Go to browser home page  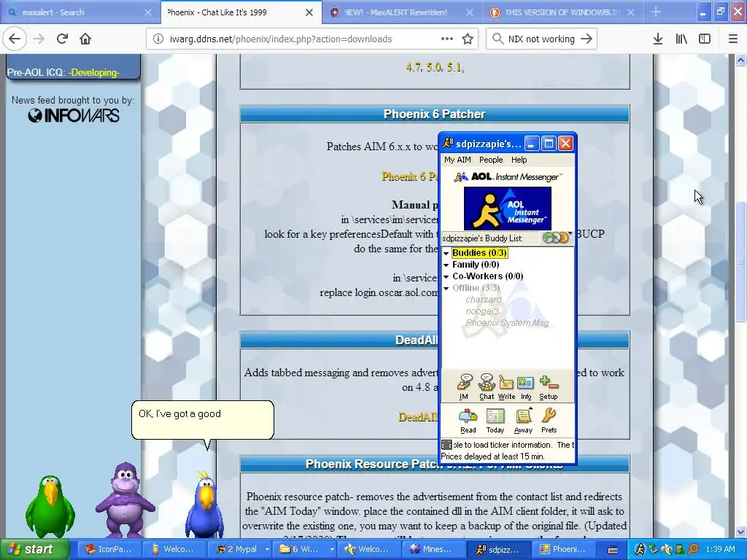click(x=85, y=39)
